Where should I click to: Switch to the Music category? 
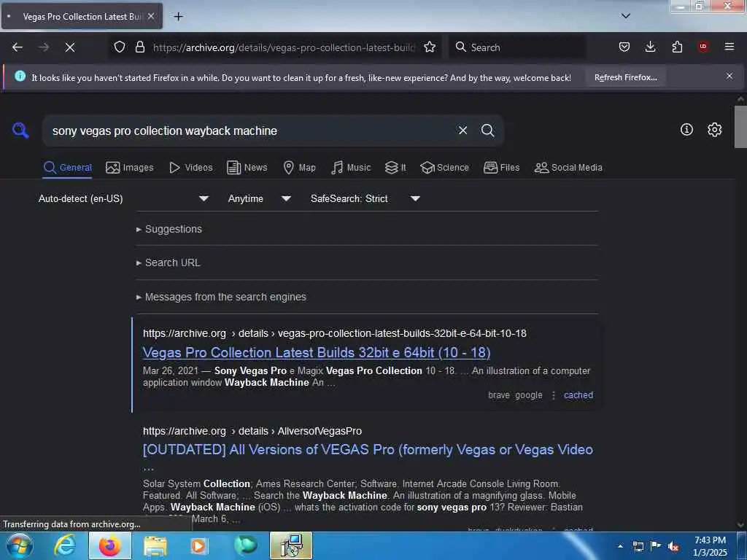[x=351, y=168]
